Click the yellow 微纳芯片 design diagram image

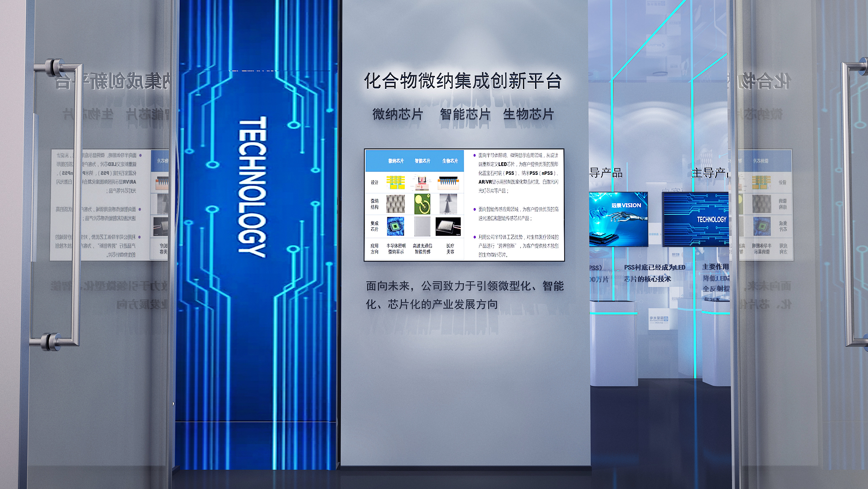click(x=395, y=182)
